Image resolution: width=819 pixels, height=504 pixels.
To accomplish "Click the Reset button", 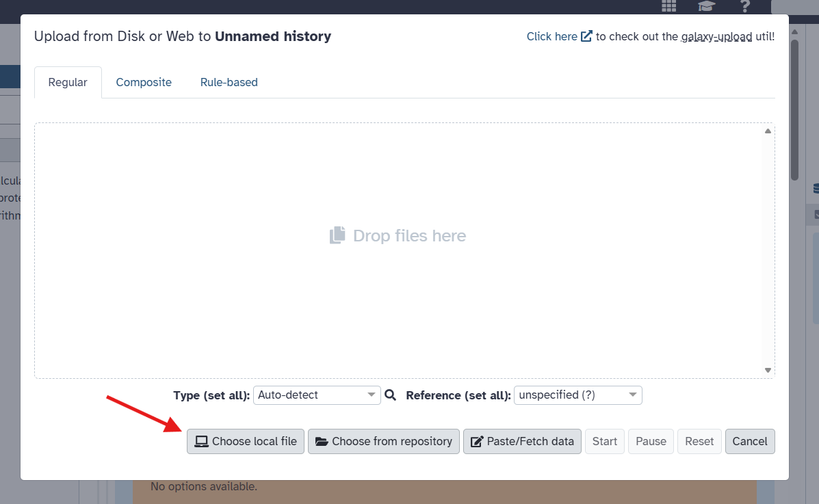I will (x=699, y=442).
